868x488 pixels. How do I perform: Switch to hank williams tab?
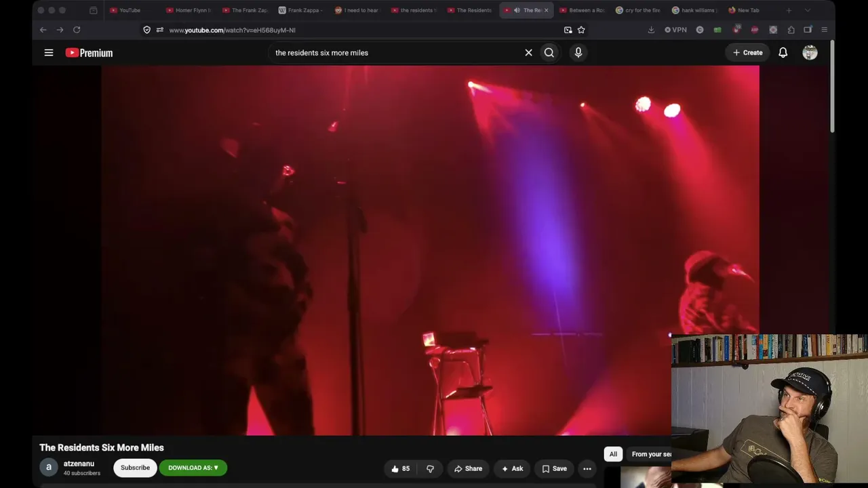click(x=695, y=10)
